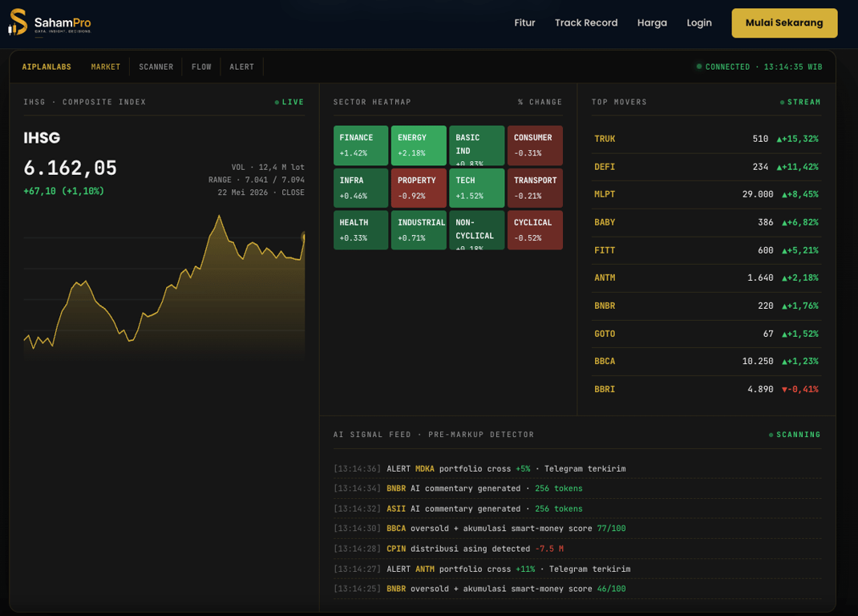Viewport: 858px width, 616px height.
Task: Select the PROPERTY -0.92% heatmap tile
Action: pos(419,188)
